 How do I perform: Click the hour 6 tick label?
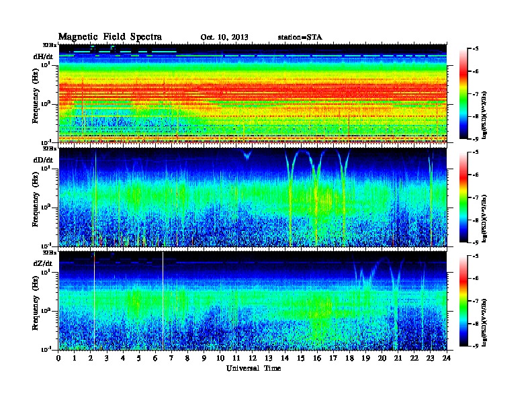click(x=155, y=358)
